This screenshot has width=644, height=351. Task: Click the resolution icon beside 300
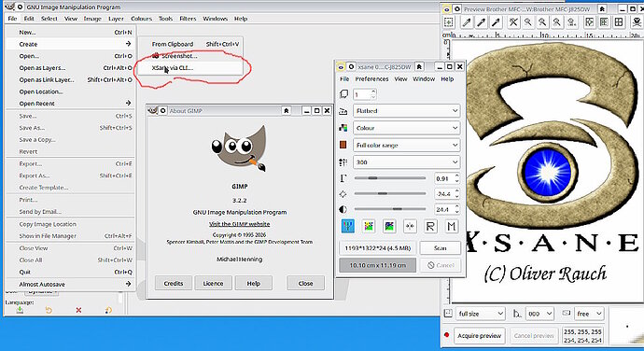coord(343,162)
